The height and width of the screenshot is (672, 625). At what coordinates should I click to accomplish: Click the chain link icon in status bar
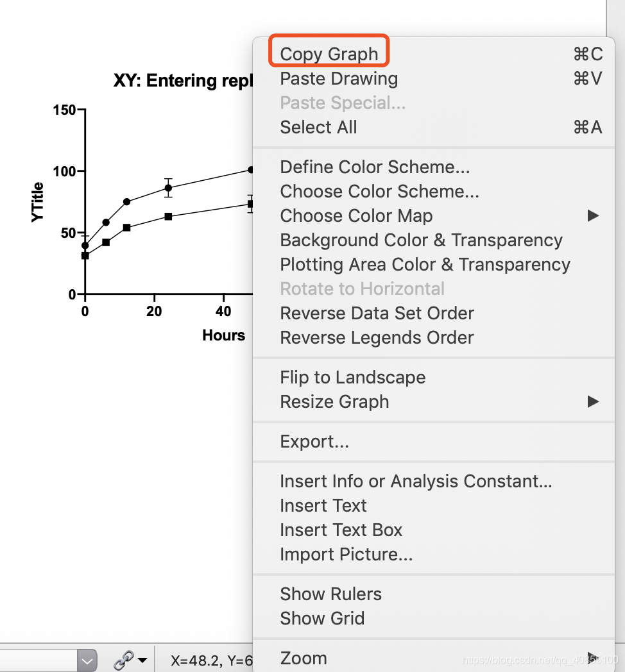124,660
